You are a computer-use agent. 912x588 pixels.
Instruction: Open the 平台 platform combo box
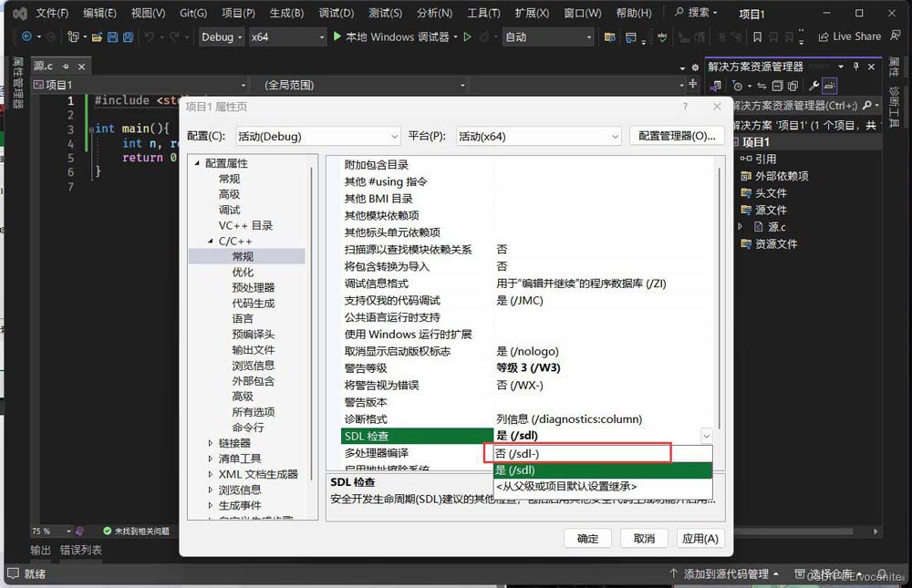(539, 136)
